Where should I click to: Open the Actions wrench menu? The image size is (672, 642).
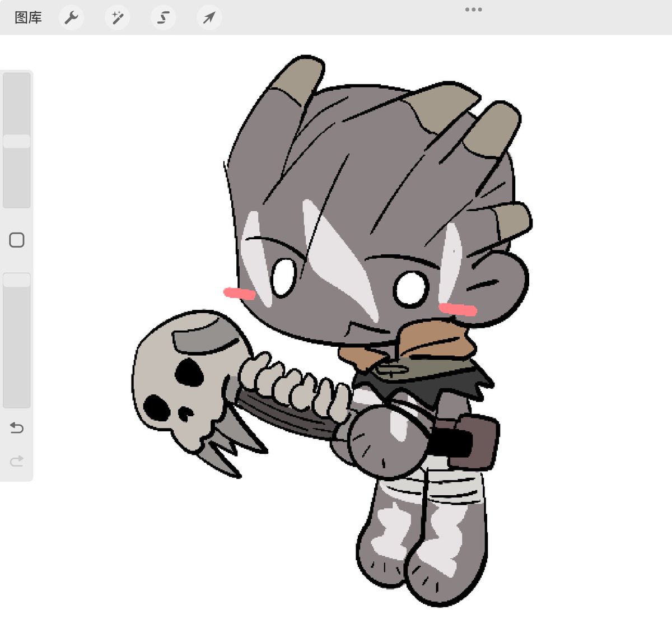72,18
